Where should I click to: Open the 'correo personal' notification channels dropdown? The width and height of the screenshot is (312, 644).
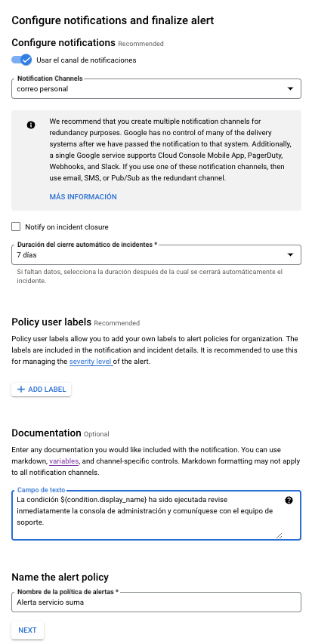[x=156, y=89]
